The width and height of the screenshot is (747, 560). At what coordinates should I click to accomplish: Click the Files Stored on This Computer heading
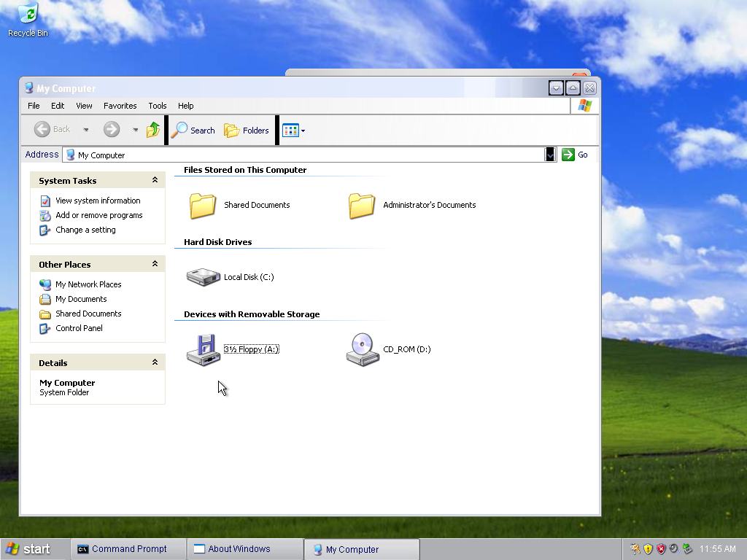[x=245, y=170]
